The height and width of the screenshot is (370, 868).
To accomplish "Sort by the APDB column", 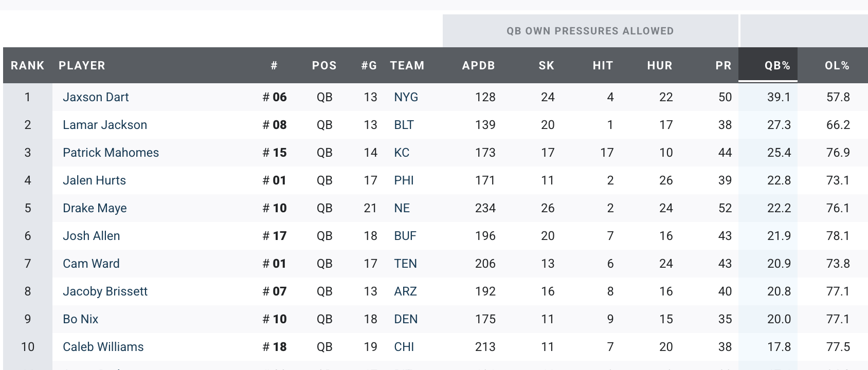I will pos(478,66).
